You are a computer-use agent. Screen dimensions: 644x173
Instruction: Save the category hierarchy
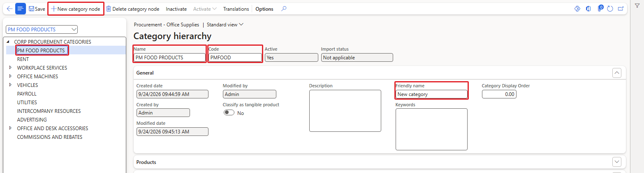(37, 9)
